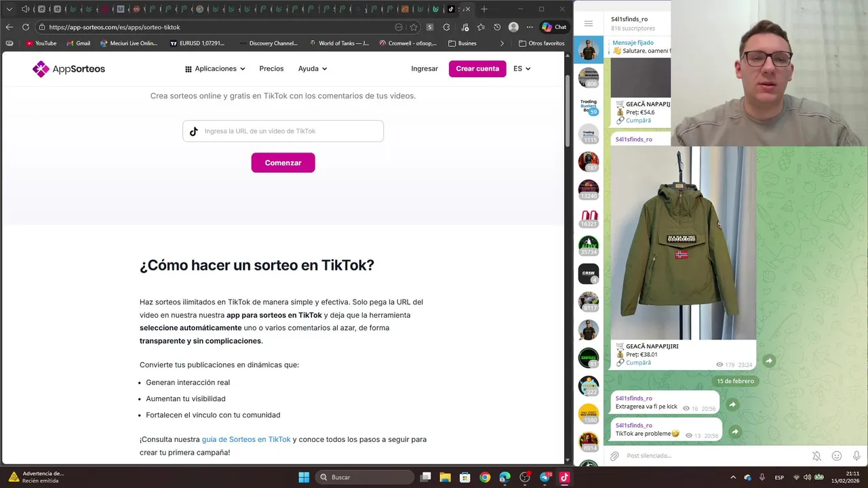Show more bookmarks with the chevron
The image size is (868, 488).
point(502,43)
